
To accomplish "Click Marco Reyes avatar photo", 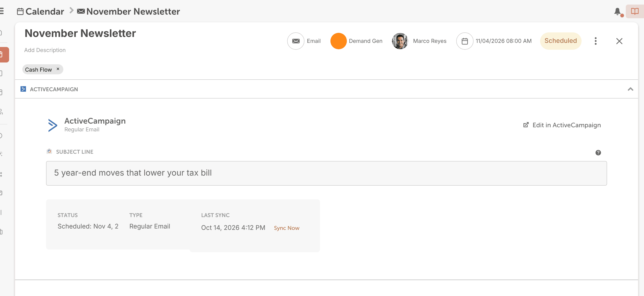I will coord(400,41).
